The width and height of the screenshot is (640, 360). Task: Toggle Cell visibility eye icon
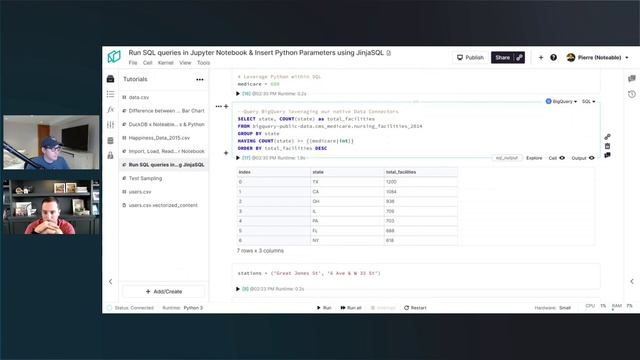point(562,158)
